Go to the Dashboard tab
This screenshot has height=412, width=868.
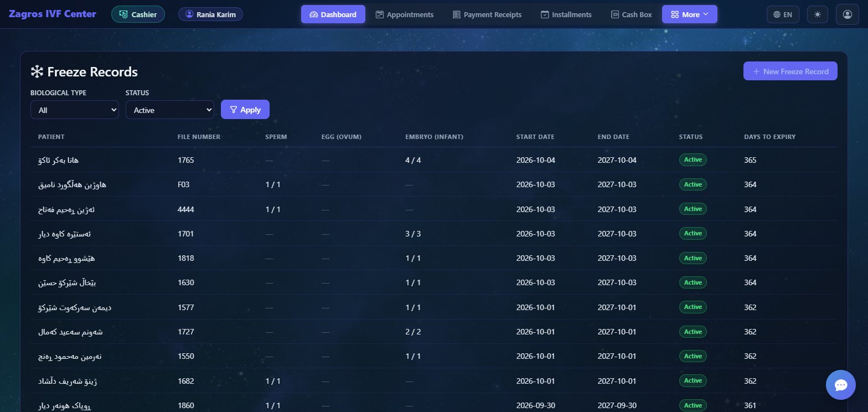(x=333, y=14)
